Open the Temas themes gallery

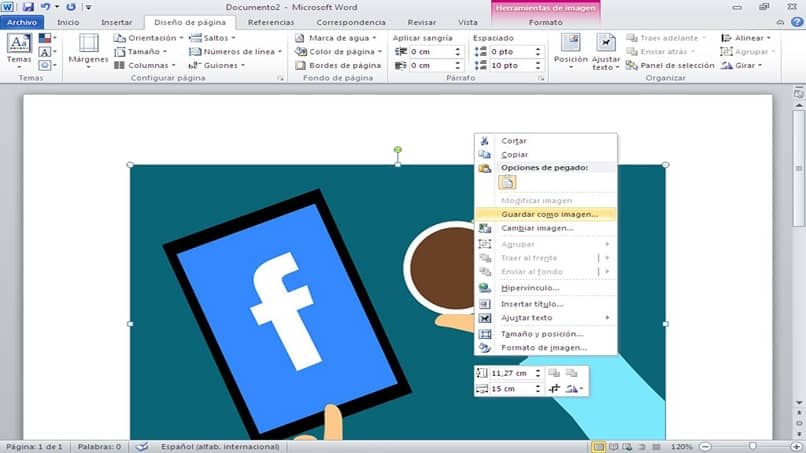19,51
